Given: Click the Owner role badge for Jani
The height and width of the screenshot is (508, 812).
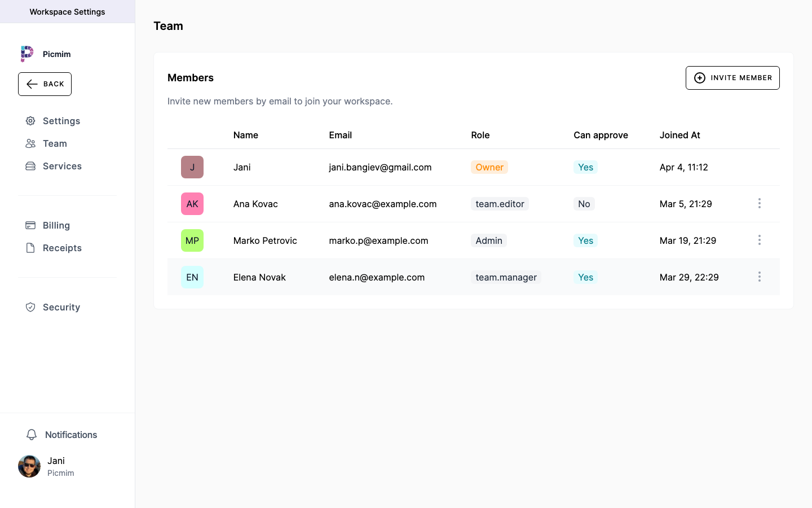Looking at the screenshot, I should pyautogui.click(x=489, y=167).
